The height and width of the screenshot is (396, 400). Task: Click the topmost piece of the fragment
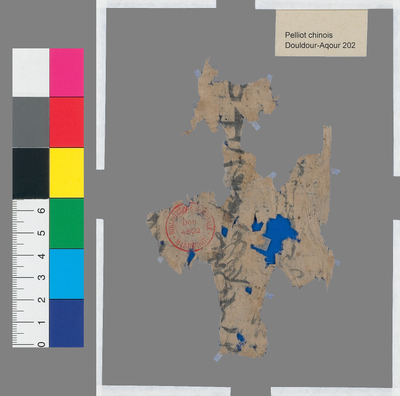233,98
